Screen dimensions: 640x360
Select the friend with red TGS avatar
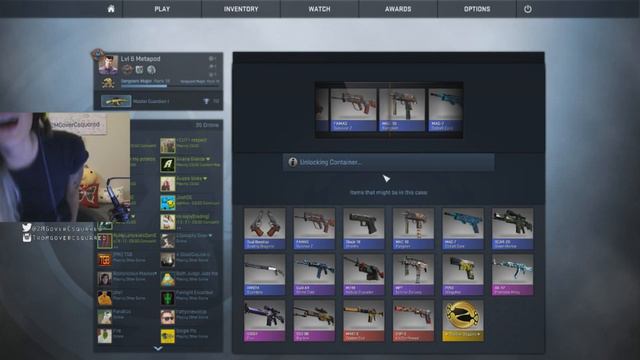click(104, 260)
